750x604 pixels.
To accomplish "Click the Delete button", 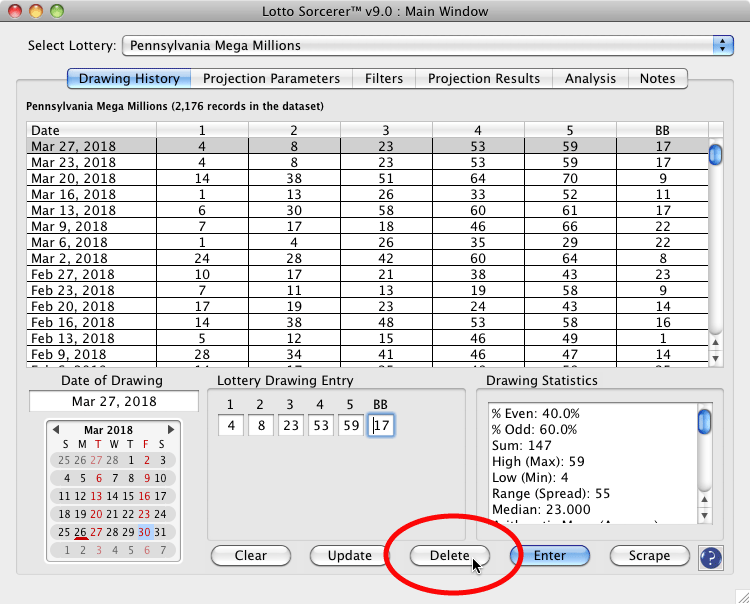I will [x=450, y=555].
